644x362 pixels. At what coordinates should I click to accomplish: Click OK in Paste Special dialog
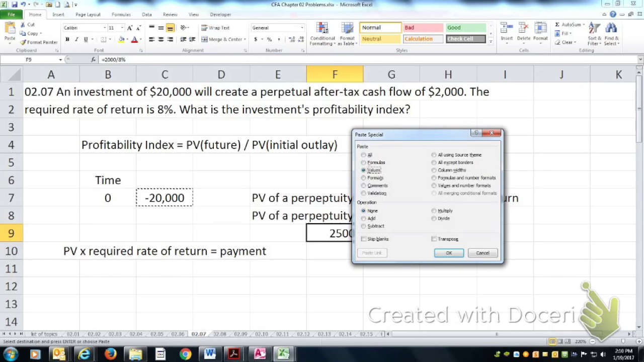449,253
